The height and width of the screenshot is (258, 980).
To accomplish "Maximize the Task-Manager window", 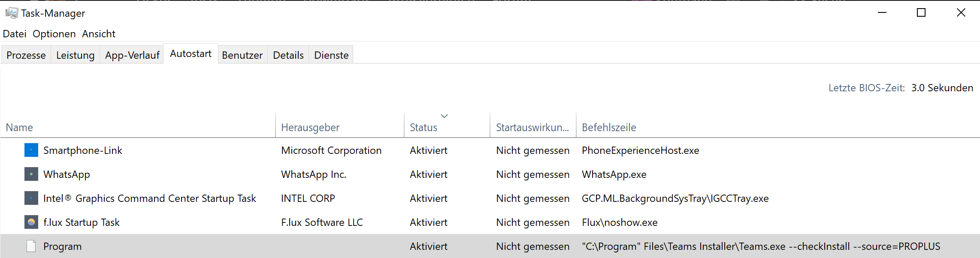I will (x=921, y=13).
